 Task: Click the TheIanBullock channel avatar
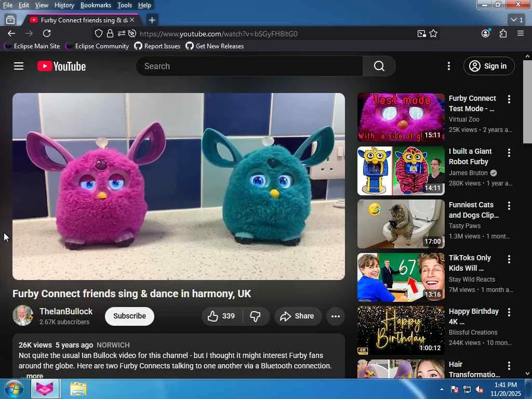coord(23,315)
